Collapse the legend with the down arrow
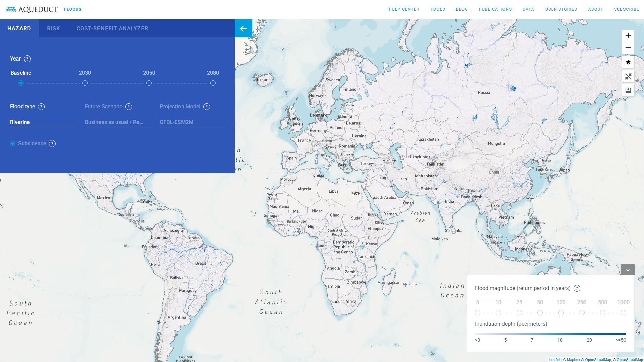The image size is (644, 362). (x=628, y=269)
